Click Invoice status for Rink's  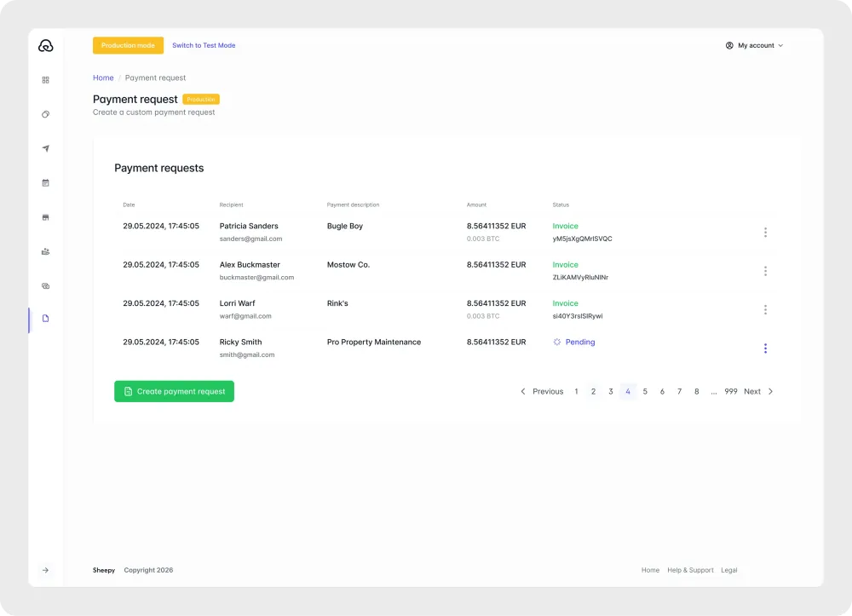(565, 303)
